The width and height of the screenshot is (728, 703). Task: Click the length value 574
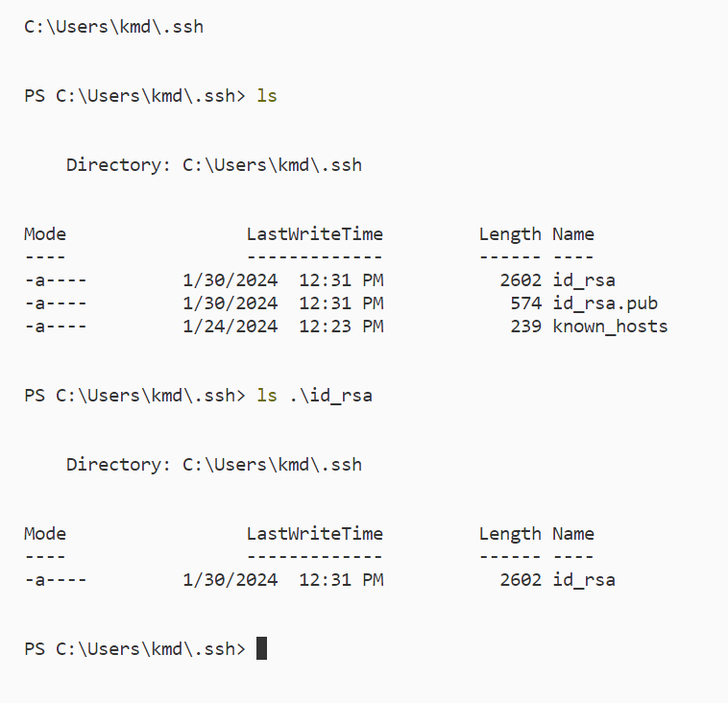pyautogui.click(x=526, y=303)
